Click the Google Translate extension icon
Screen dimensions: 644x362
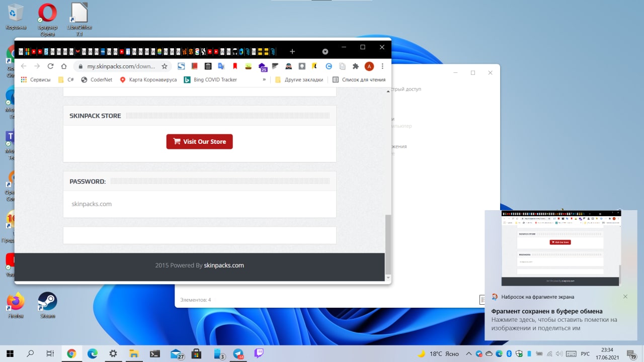(221, 66)
